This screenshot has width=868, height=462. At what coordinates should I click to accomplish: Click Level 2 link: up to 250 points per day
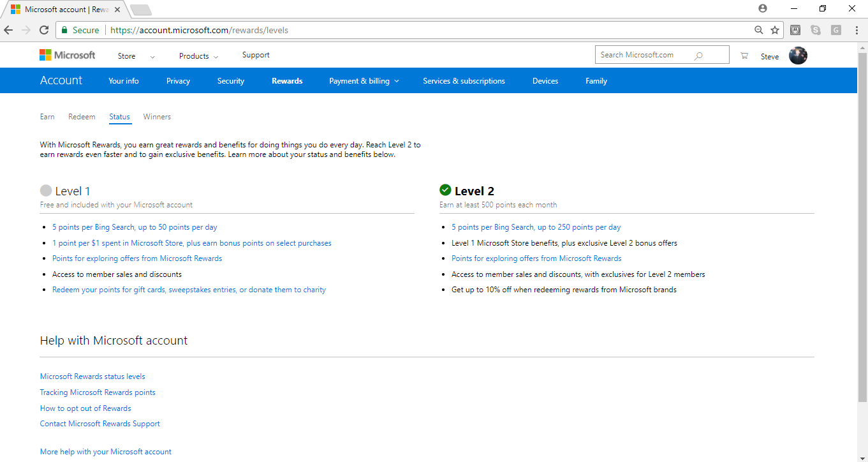coord(536,227)
